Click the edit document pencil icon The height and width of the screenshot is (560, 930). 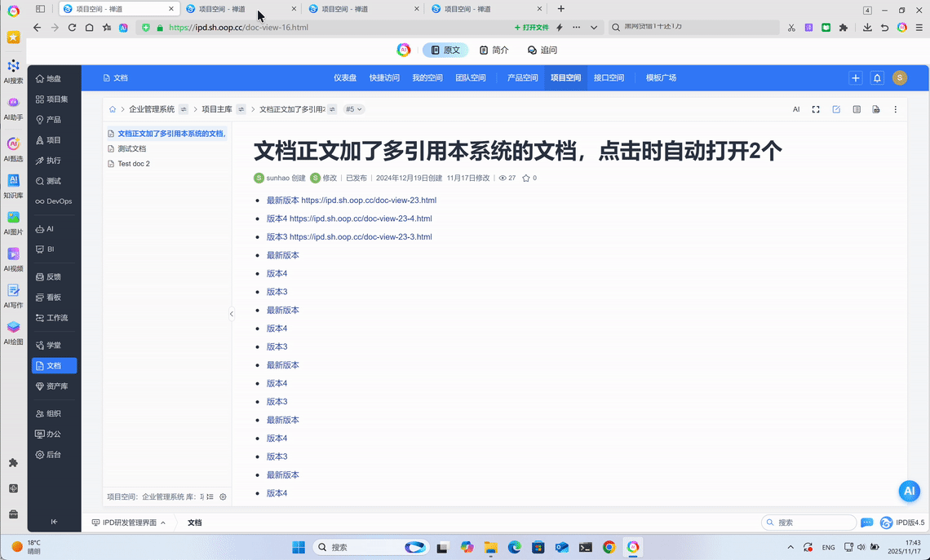836,108
